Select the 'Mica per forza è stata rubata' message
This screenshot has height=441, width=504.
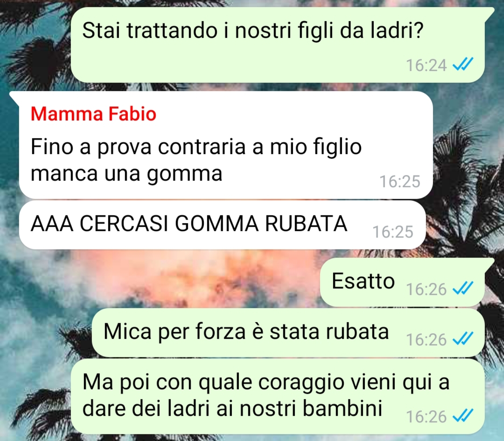tap(288, 333)
